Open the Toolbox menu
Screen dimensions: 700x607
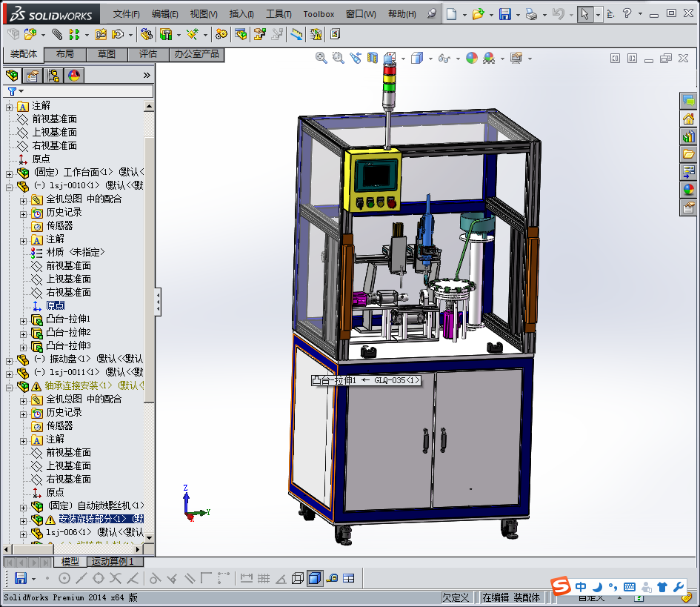319,14
